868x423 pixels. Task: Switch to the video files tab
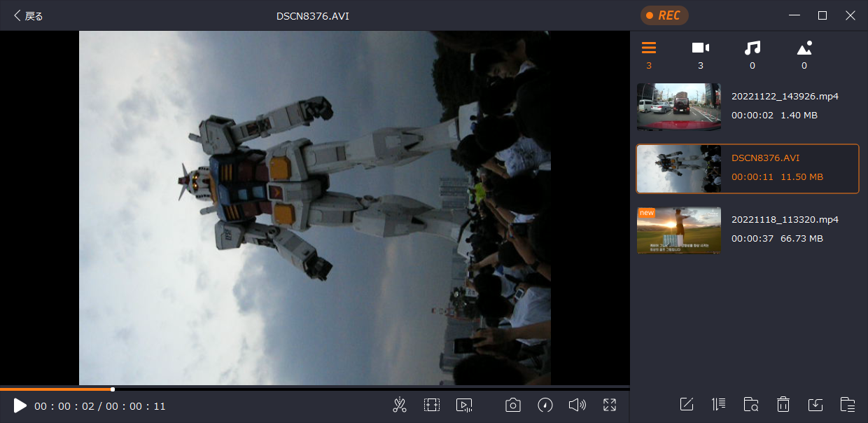pos(701,54)
